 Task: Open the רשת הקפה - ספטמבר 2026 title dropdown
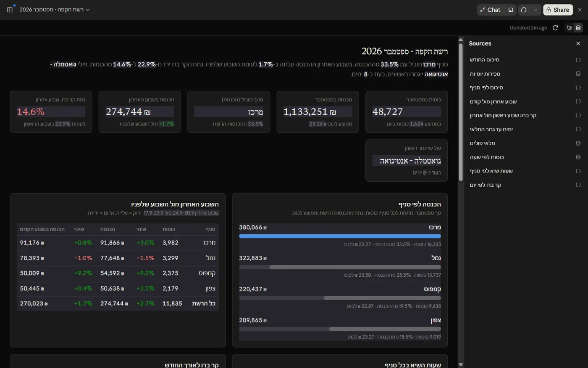tap(55, 10)
